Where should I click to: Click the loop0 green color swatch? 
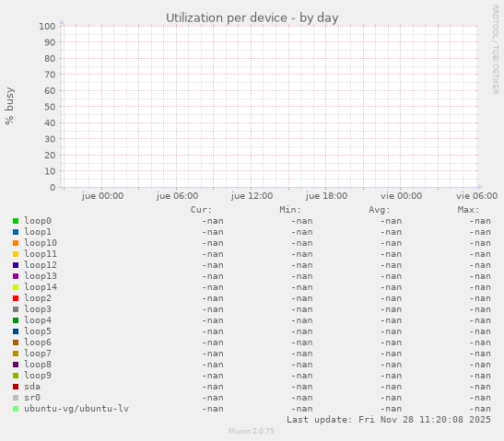coord(16,221)
